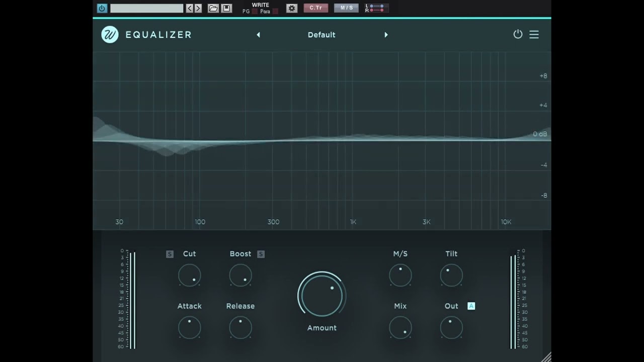The width and height of the screenshot is (644, 362).
Task: Click the Boost knob
Action: (x=240, y=276)
